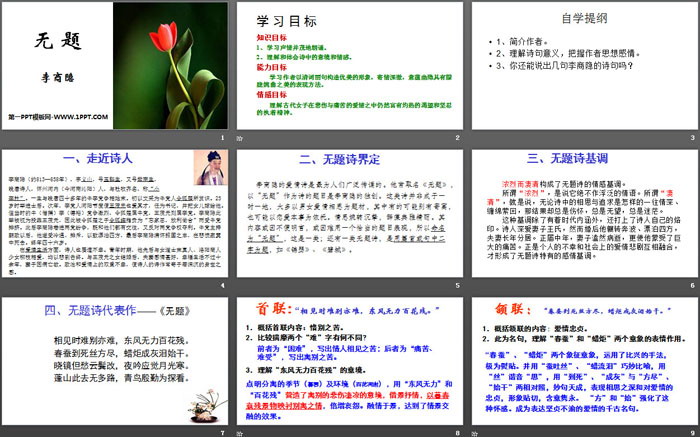Screen dimensions: 700x437
Task: Click the flower vase image on slide 7
Action: [205, 405]
